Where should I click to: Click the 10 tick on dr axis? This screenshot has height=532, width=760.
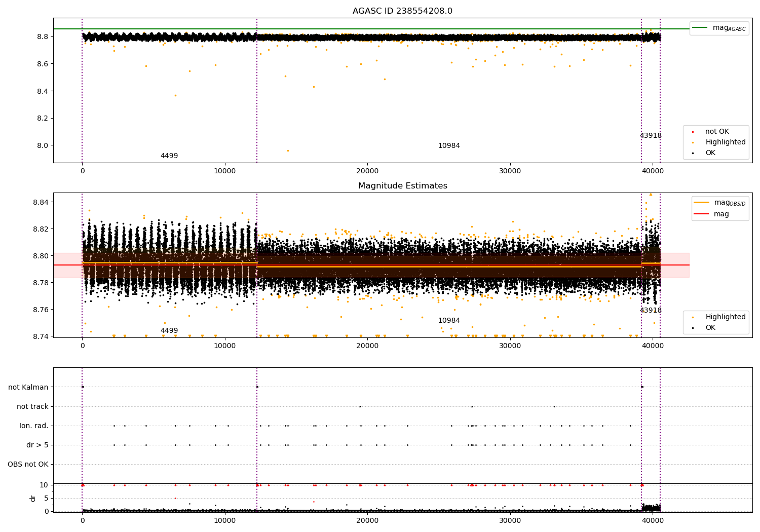point(44,485)
